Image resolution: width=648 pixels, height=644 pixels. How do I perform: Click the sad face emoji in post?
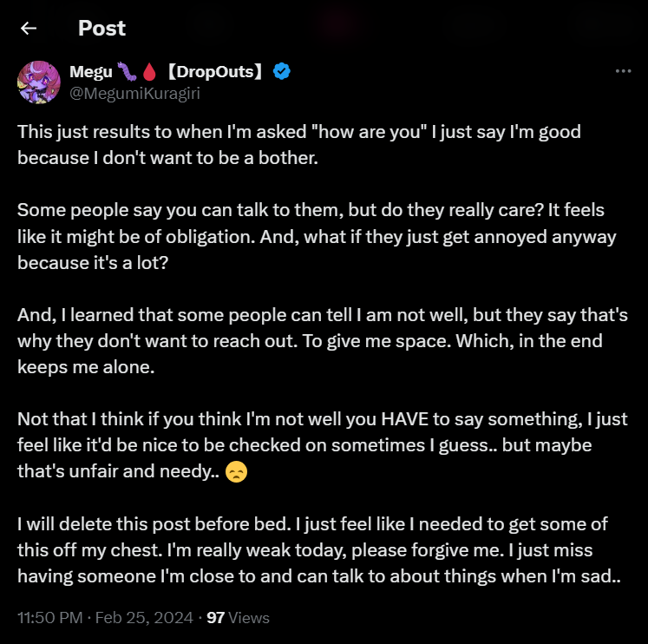[x=236, y=471]
